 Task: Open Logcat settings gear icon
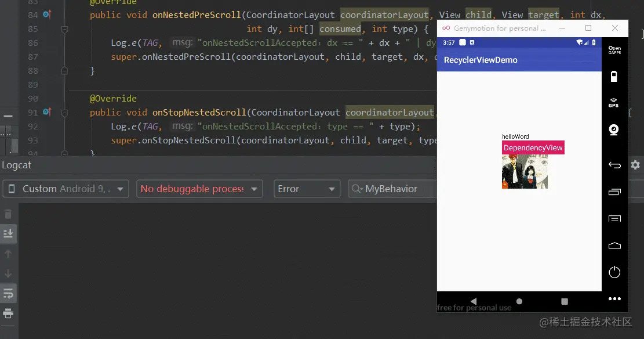coord(635,165)
